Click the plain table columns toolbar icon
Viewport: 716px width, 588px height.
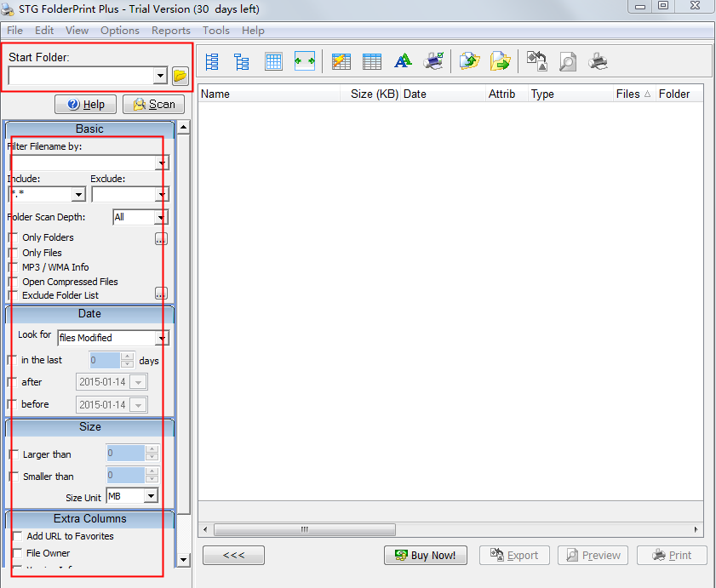(x=372, y=61)
